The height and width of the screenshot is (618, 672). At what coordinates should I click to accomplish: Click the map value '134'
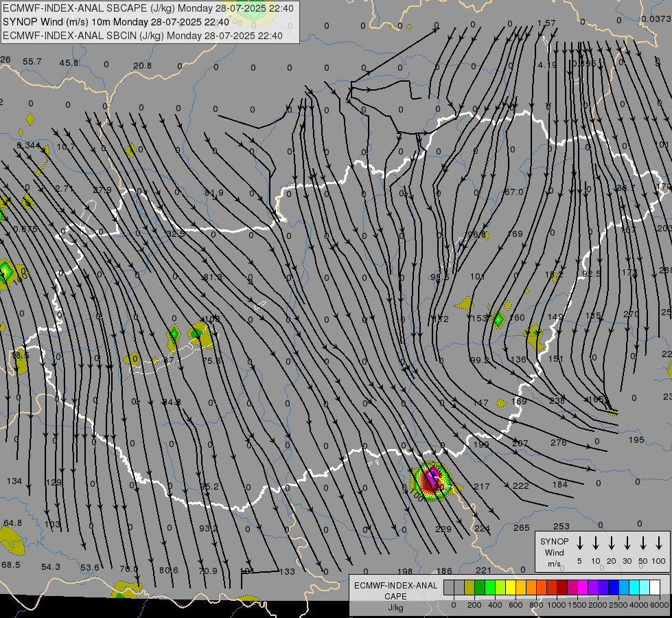tap(14, 481)
